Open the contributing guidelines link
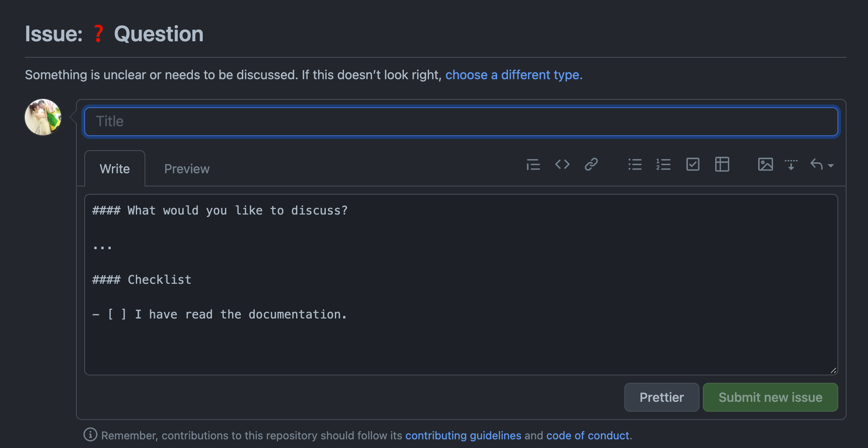This screenshot has width=868, height=448. click(463, 435)
